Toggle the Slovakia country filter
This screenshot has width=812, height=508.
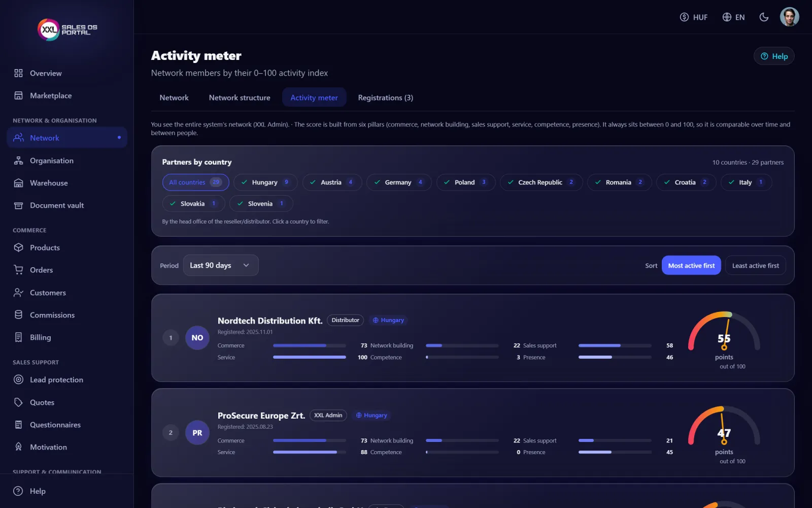tap(193, 204)
